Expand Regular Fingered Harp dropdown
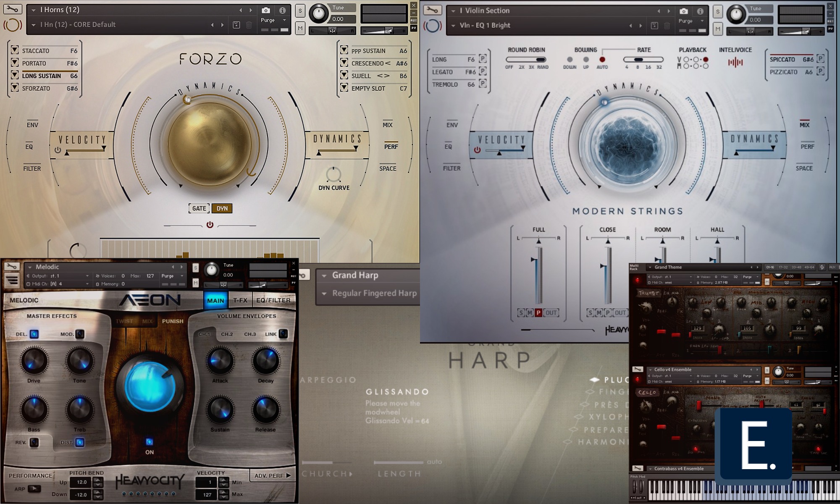840x504 pixels. point(324,294)
